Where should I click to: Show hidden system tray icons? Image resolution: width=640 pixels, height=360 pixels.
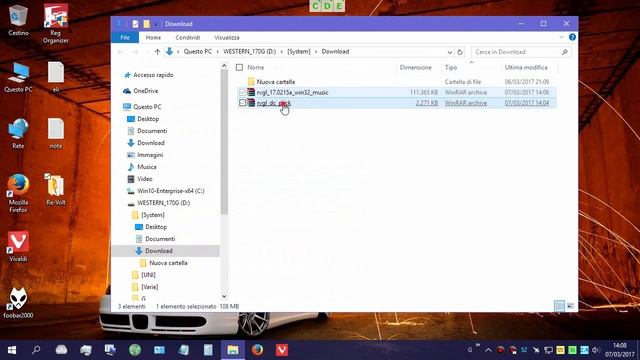point(488,350)
